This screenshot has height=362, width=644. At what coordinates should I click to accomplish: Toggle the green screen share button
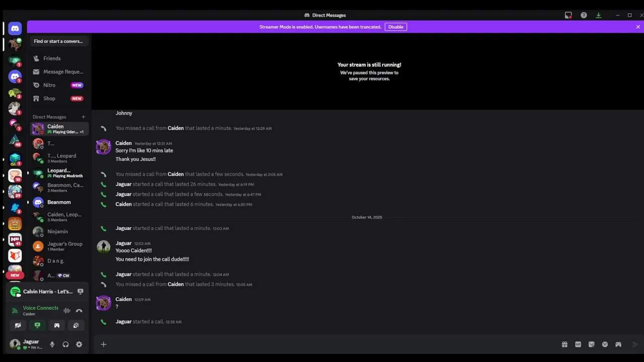coord(37,325)
